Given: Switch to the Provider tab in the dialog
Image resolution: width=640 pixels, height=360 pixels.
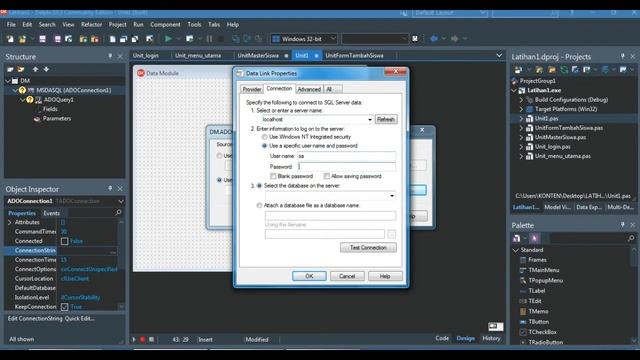Looking at the screenshot, I should (252, 89).
